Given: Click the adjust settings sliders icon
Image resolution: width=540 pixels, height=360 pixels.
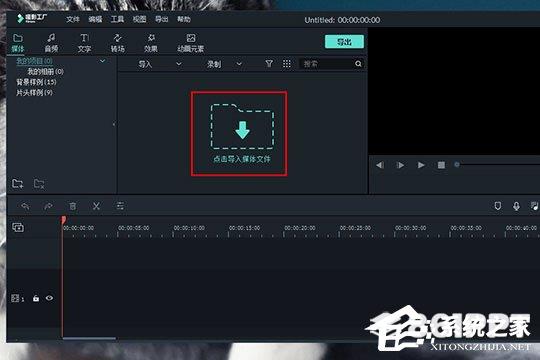Looking at the screenshot, I should pos(120,206).
